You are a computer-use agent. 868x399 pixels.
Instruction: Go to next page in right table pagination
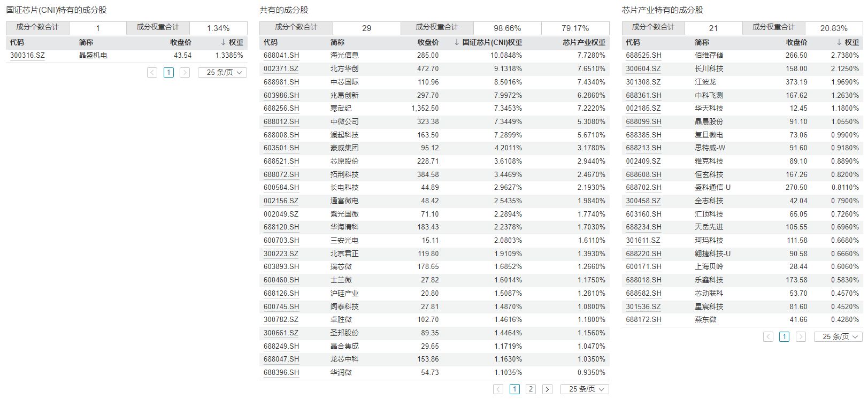tap(801, 336)
